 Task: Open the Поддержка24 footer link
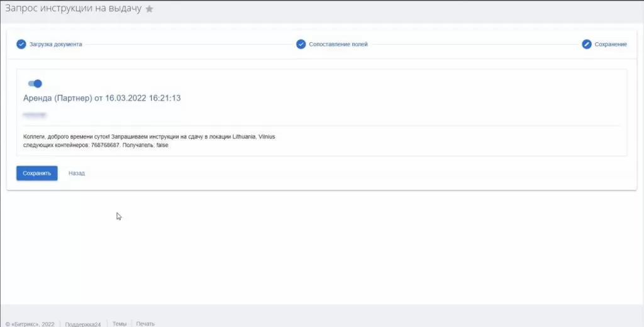point(83,324)
